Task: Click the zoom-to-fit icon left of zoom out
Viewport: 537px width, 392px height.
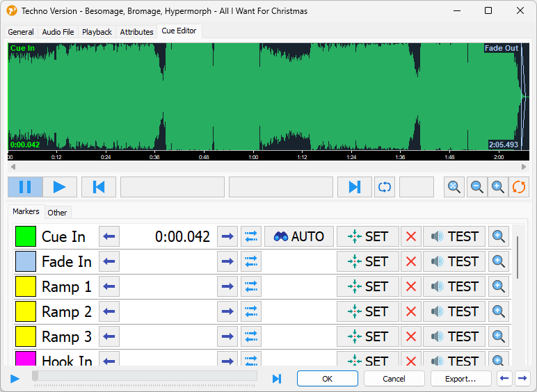Action: pos(455,187)
